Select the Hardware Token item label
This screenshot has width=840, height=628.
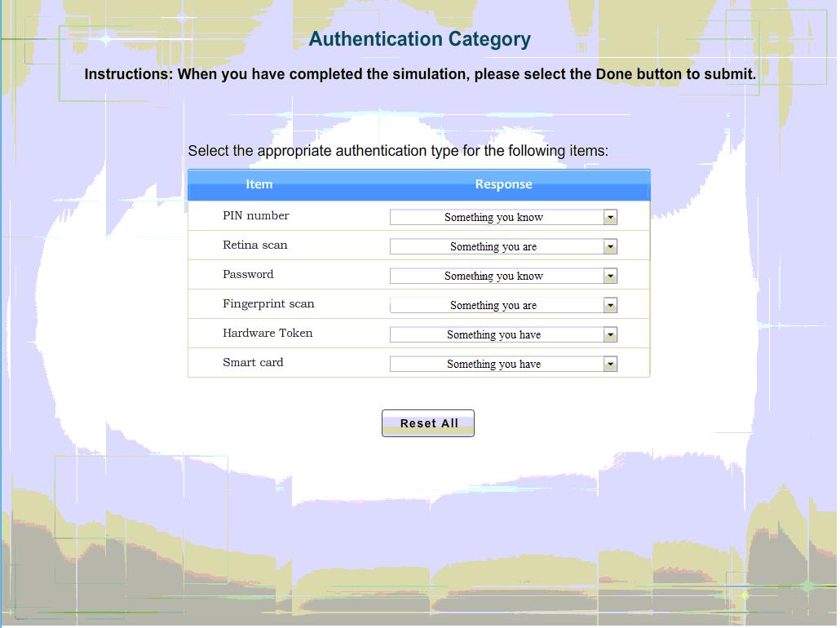coord(267,333)
